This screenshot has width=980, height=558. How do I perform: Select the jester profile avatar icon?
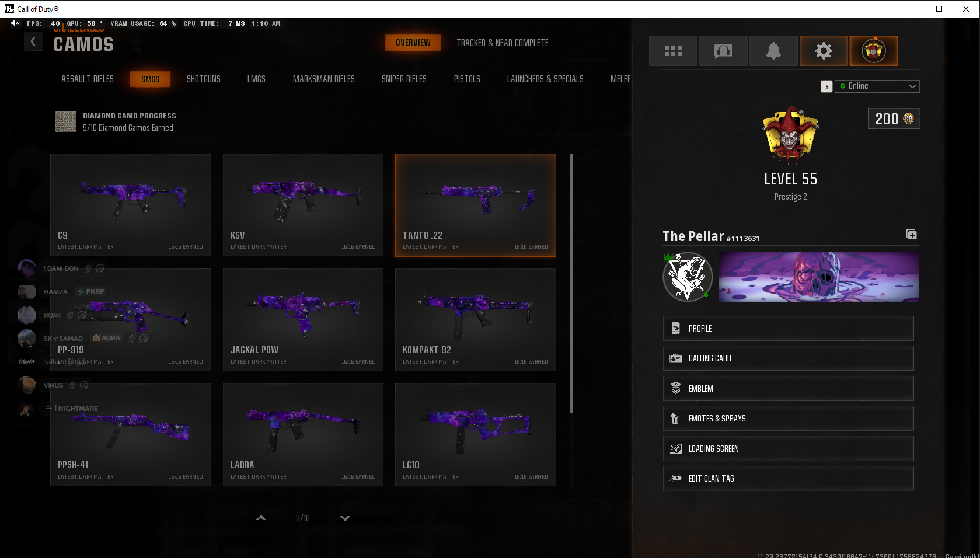click(x=874, y=51)
